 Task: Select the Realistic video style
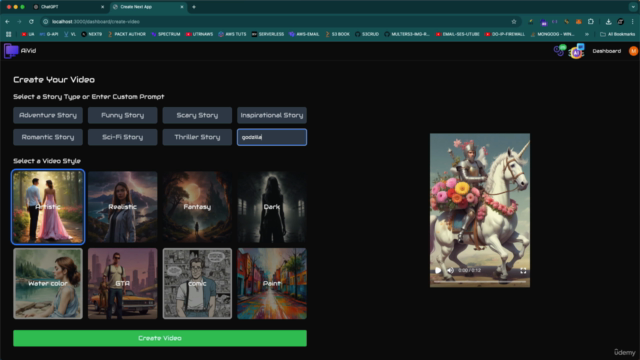coord(122,207)
